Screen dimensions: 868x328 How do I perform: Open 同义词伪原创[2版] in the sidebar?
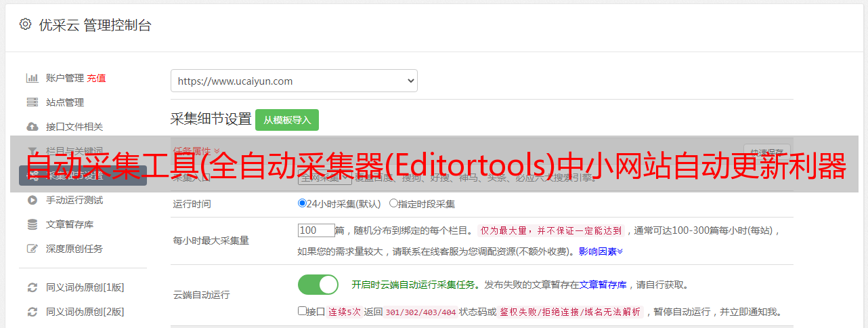click(85, 312)
